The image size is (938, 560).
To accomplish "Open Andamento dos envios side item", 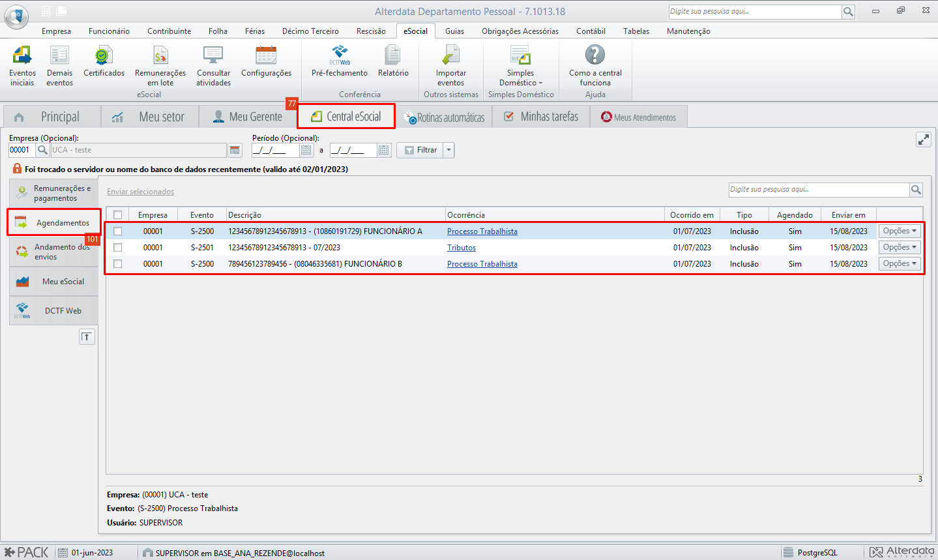I will click(53, 252).
